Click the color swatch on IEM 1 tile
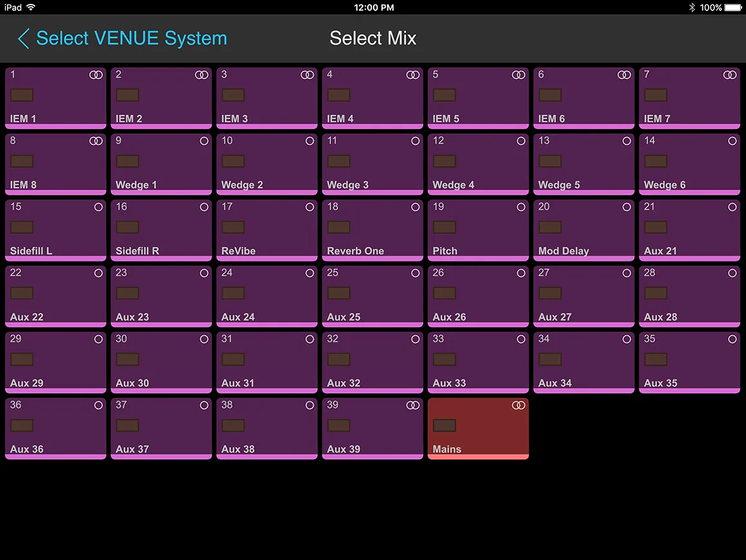 (22, 95)
